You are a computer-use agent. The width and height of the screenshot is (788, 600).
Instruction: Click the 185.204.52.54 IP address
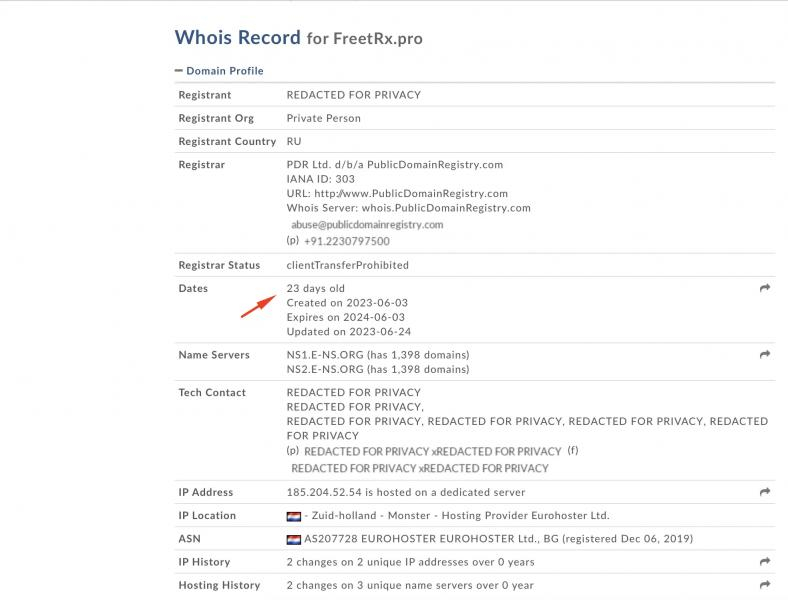[x=324, y=492]
